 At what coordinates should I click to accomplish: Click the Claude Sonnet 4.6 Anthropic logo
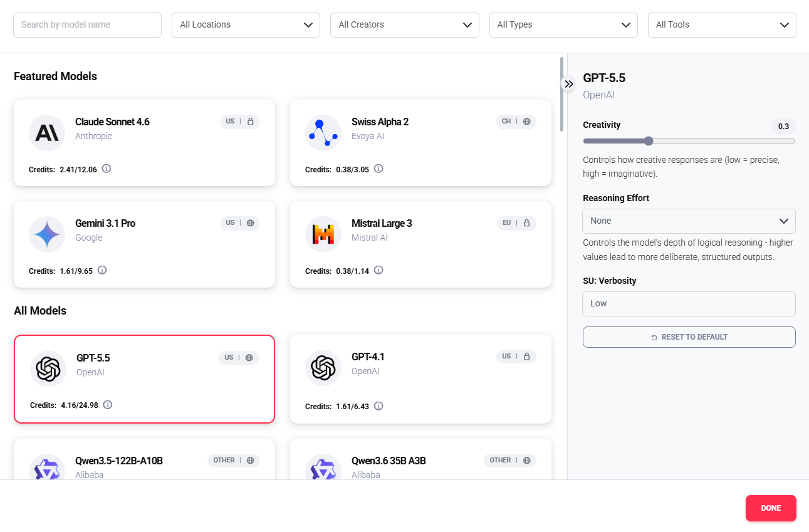[47, 133]
